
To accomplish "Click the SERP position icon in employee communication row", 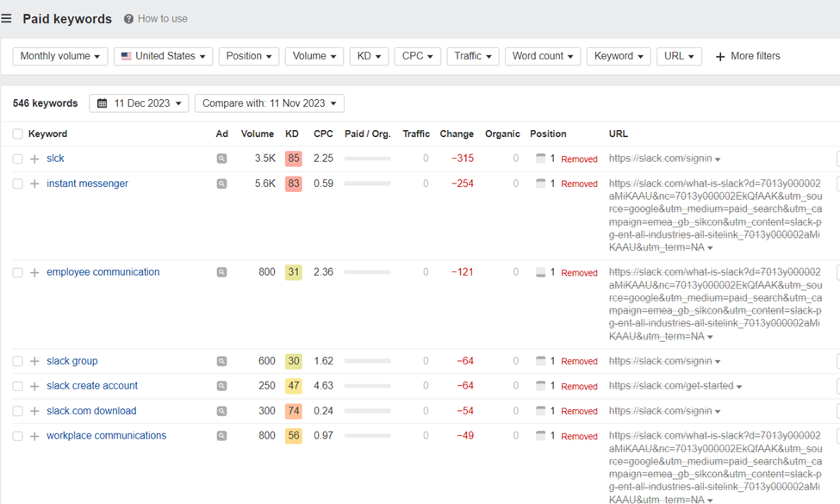I will coord(540,272).
